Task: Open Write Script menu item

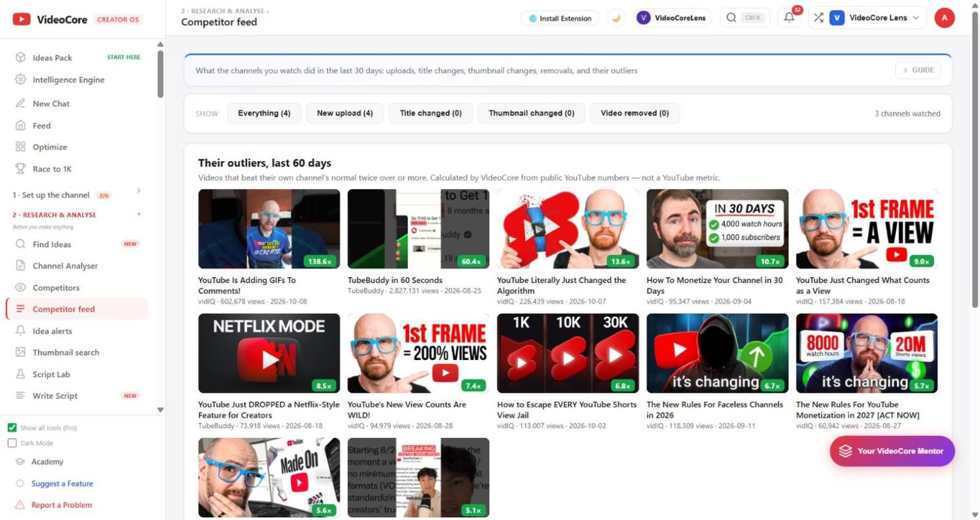Action: [x=77, y=396]
